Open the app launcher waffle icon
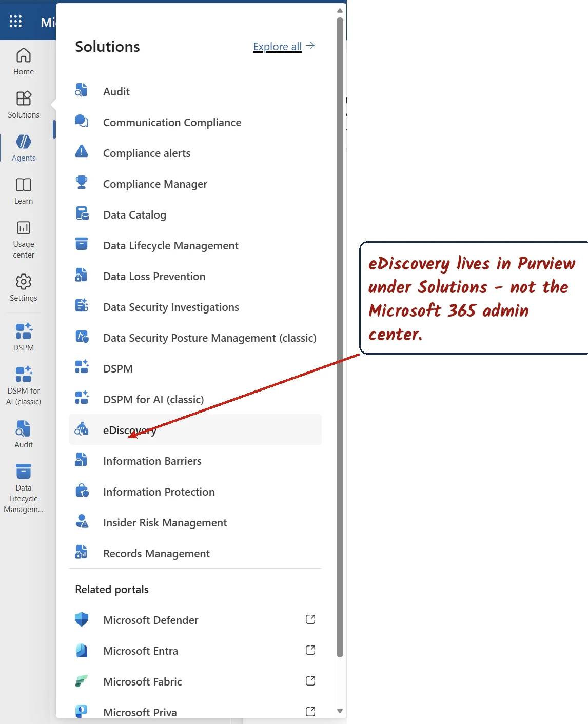The width and height of the screenshot is (588, 724). tap(16, 21)
